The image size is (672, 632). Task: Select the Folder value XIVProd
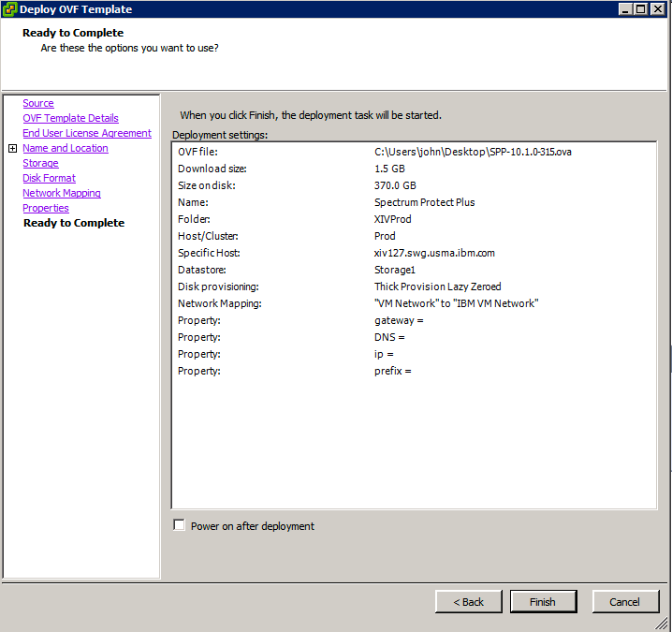tap(392, 219)
